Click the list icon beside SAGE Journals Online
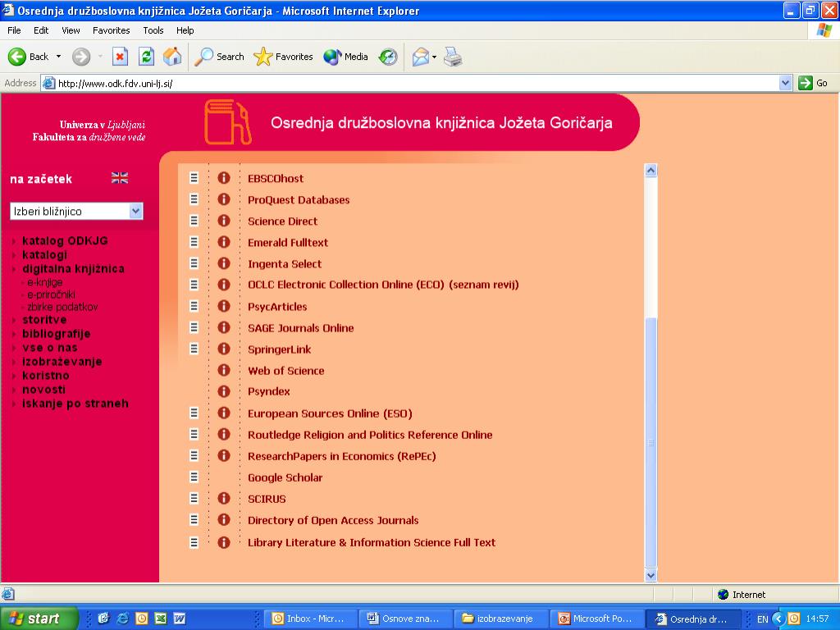Screen dimensions: 840x630 pyautogui.click(x=194, y=327)
